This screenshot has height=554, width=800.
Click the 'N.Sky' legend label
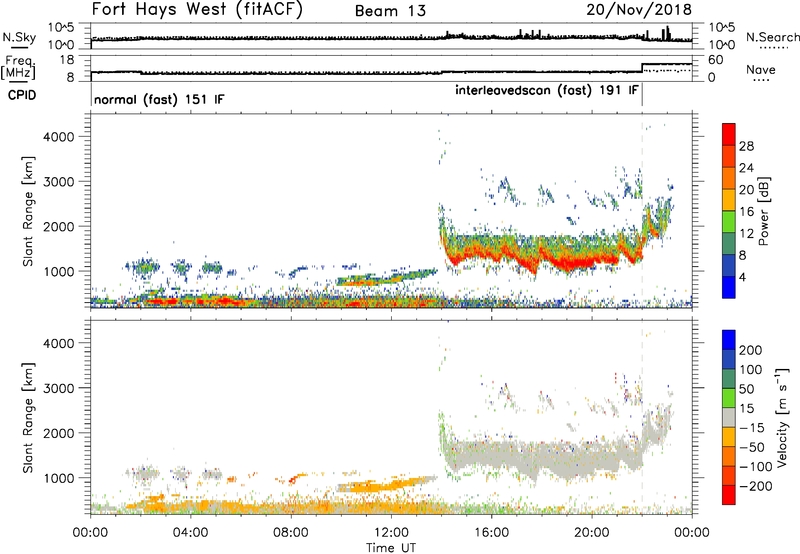[x=19, y=37]
